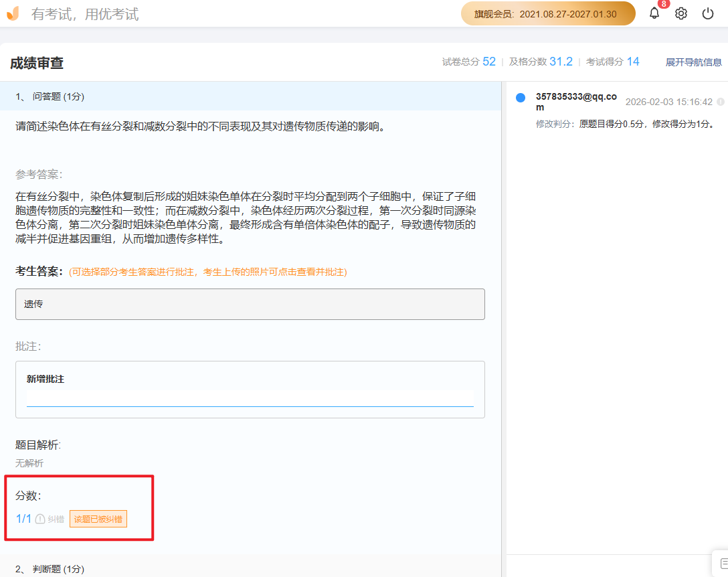This screenshot has width=728, height=577.
Task: Click the 纠错 info icon beside score
Action: (x=40, y=519)
